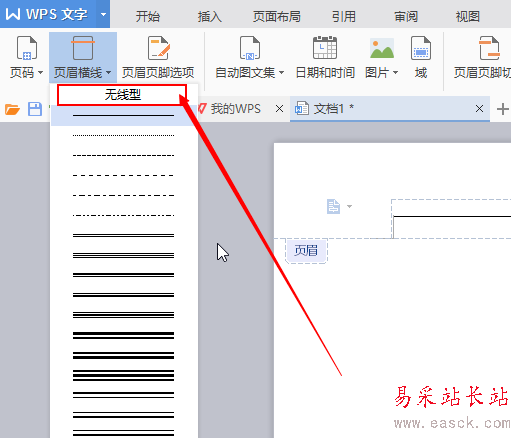Open the 图片 dropdown arrow

point(395,72)
